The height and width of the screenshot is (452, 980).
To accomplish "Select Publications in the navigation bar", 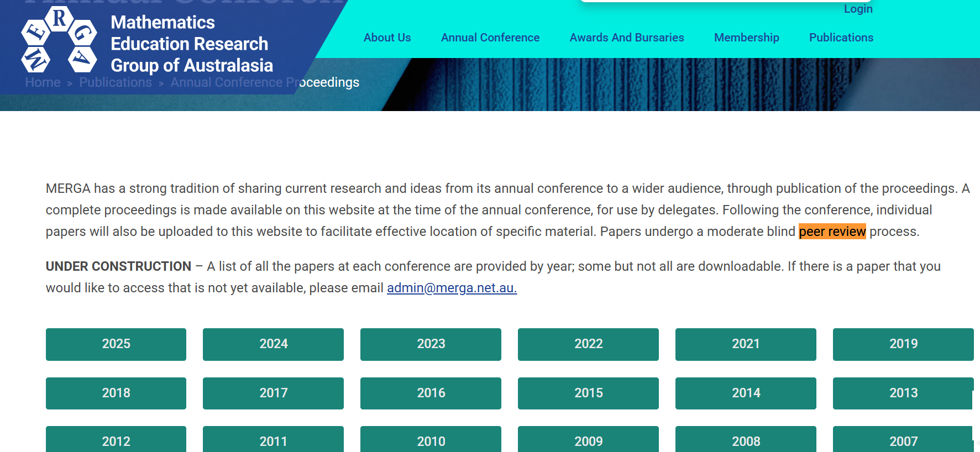I will [841, 38].
